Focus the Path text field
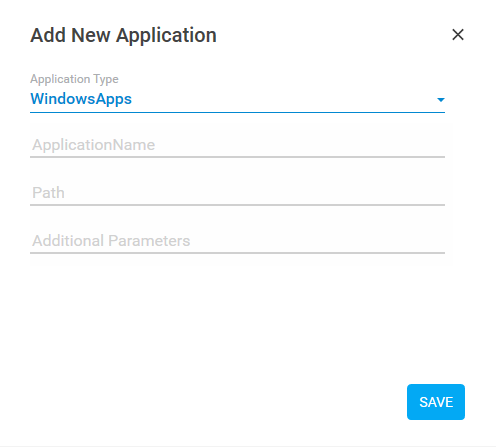Viewport: 496px width, 447px height. (x=237, y=193)
